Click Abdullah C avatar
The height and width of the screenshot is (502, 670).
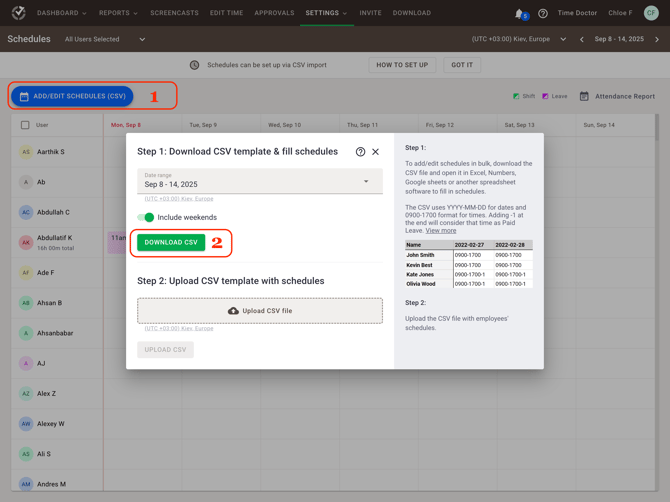click(26, 212)
